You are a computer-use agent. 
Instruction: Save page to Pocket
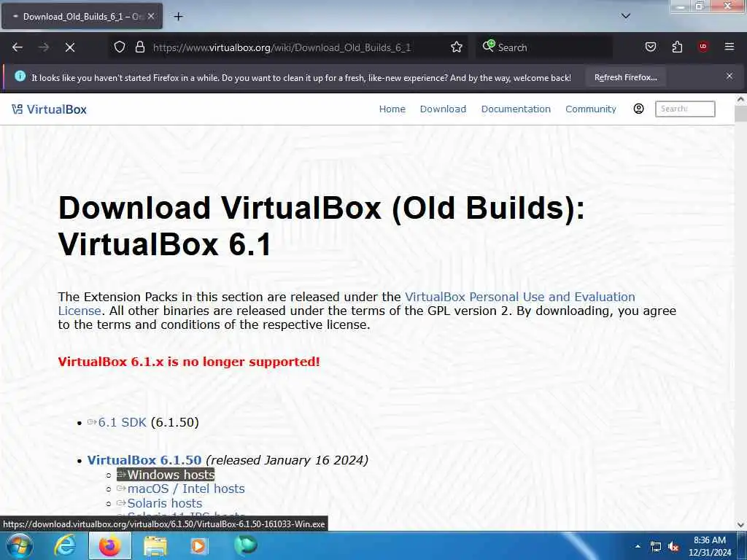pos(651,47)
